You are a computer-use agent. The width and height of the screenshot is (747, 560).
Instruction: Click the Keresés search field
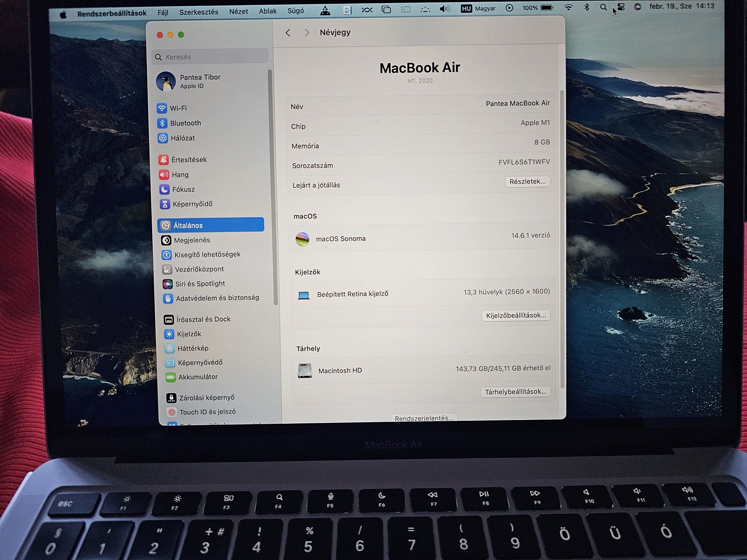point(210,57)
